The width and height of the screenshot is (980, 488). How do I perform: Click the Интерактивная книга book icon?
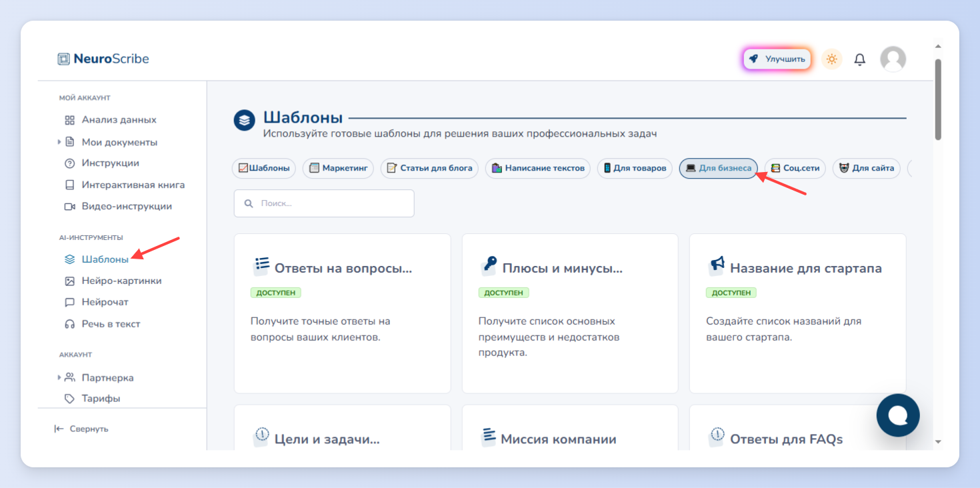(69, 185)
